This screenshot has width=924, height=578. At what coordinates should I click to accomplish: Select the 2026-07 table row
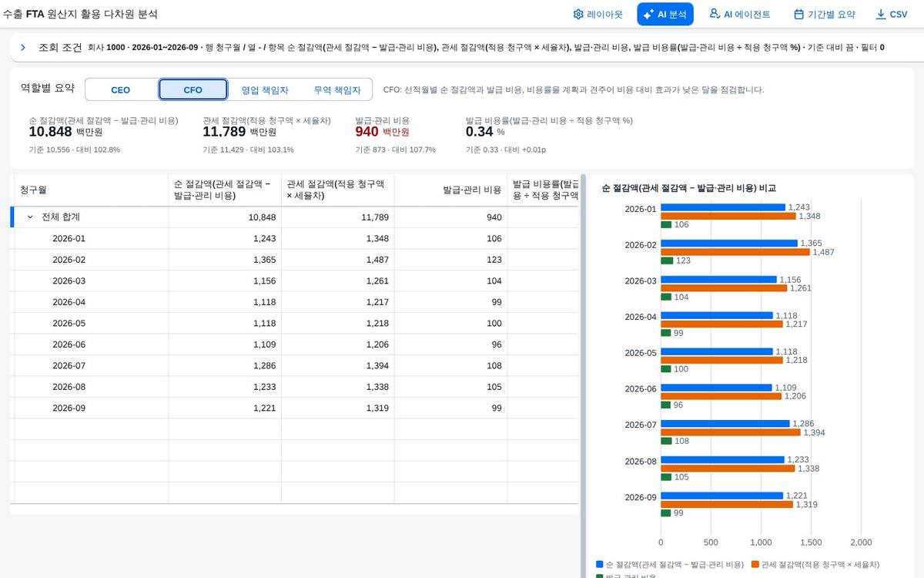(296, 365)
